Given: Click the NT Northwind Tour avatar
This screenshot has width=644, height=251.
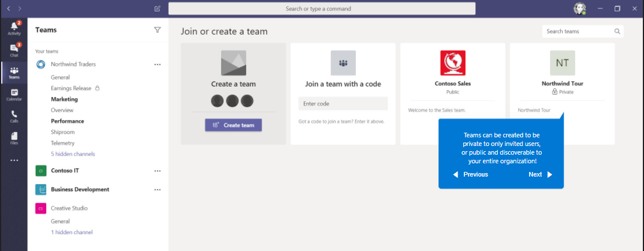Looking at the screenshot, I should 562,63.
